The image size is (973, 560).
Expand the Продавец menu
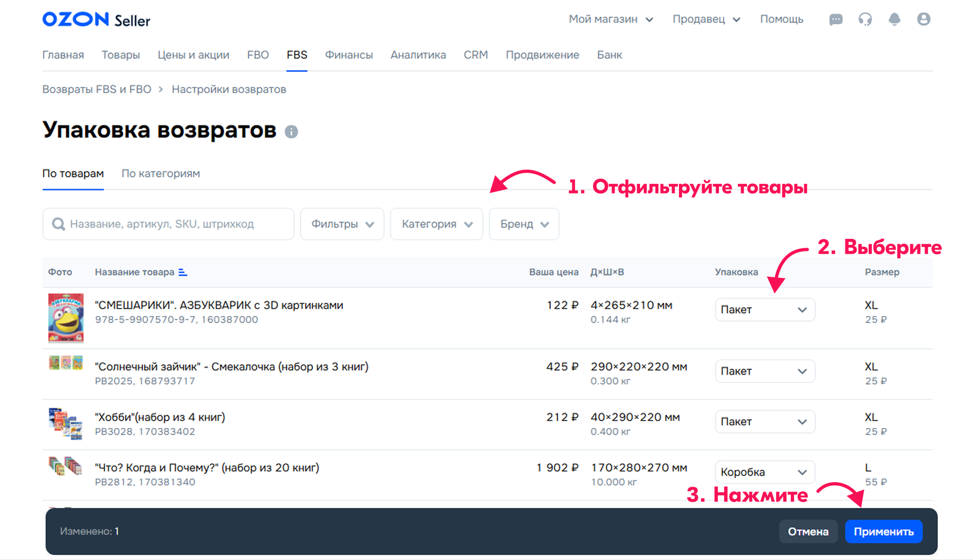707,19
